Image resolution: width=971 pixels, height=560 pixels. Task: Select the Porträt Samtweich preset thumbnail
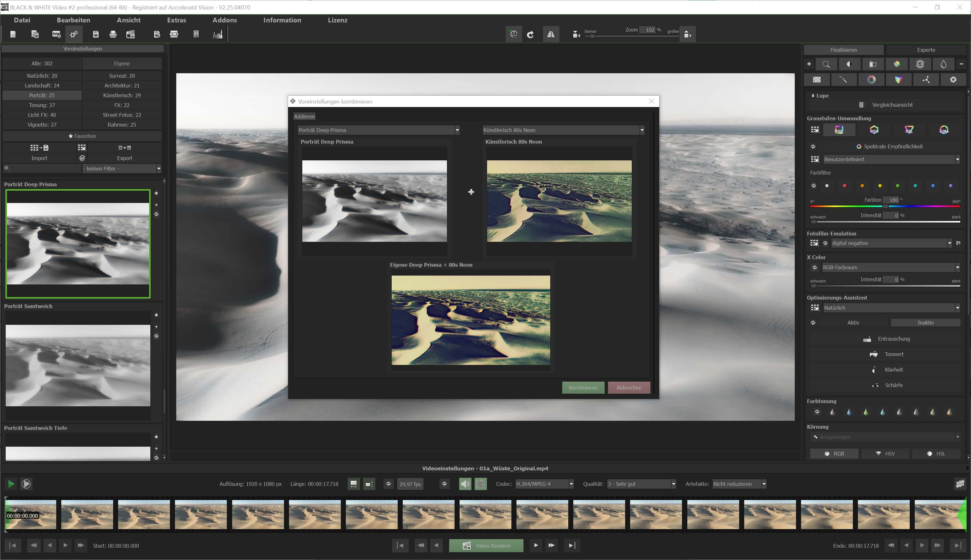coord(78,365)
